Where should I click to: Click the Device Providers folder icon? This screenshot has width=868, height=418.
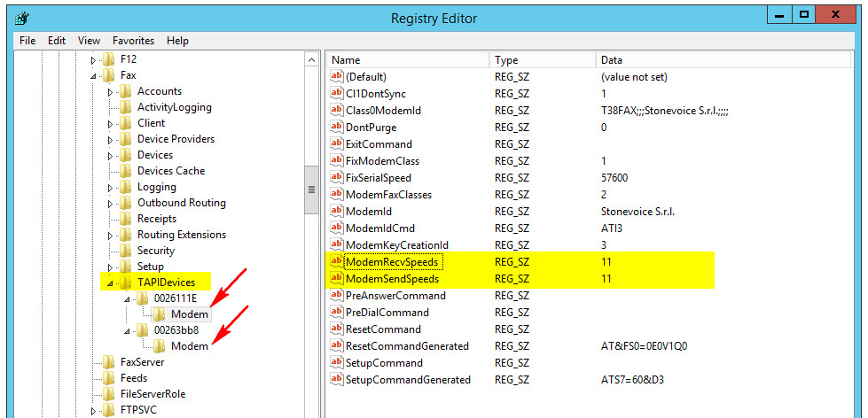(x=125, y=139)
